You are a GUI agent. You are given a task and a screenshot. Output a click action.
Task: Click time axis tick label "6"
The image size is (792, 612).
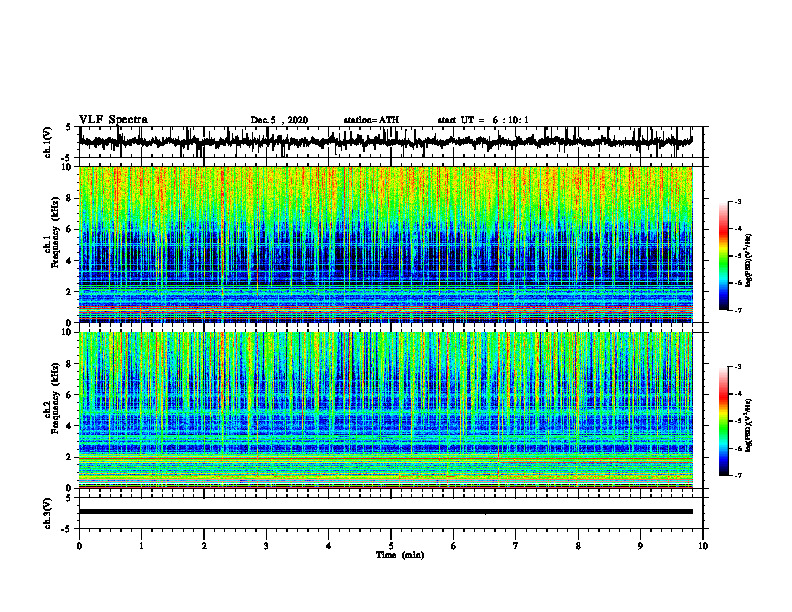(454, 546)
